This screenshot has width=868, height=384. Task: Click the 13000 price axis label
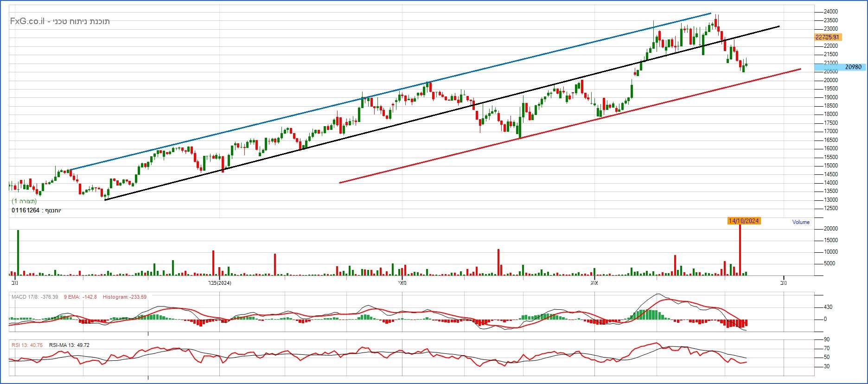[x=830, y=200]
